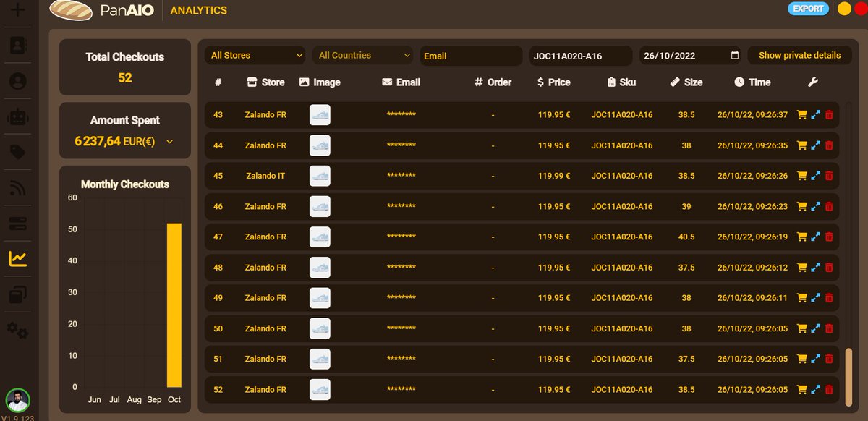Delete row 50 with the trash icon

[x=829, y=328]
